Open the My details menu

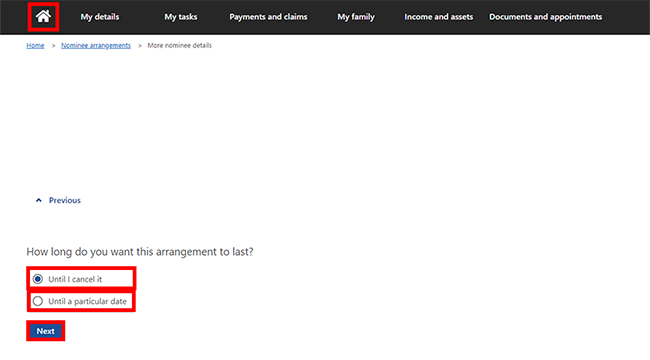pyautogui.click(x=99, y=17)
